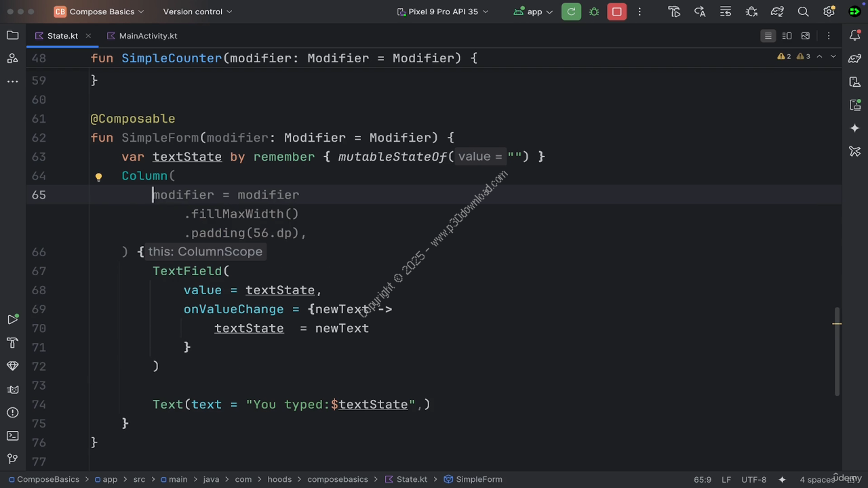Click the lightbulb quick-fix icon
This screenshot has width=868, height=488.
[98, 177]
